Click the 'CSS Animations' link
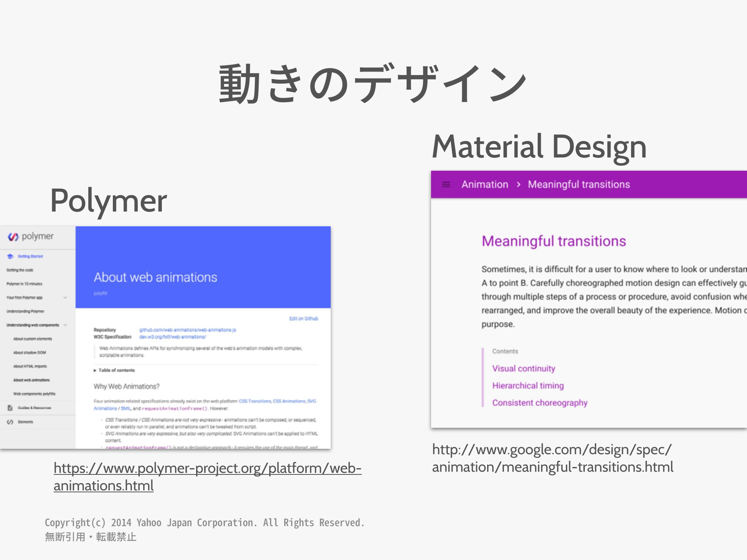The height and width of the screenshot is (560, 747). tap(289, 401)
